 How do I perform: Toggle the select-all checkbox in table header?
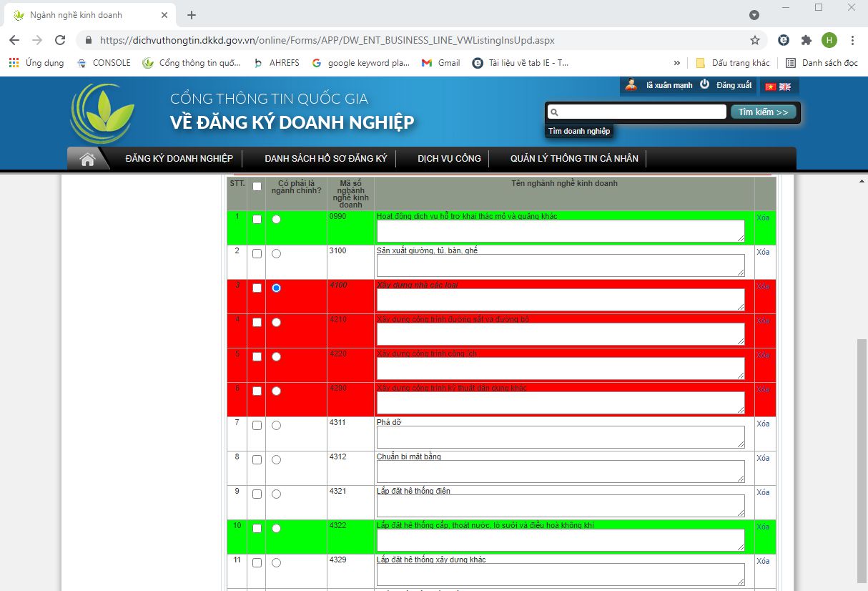257,186
